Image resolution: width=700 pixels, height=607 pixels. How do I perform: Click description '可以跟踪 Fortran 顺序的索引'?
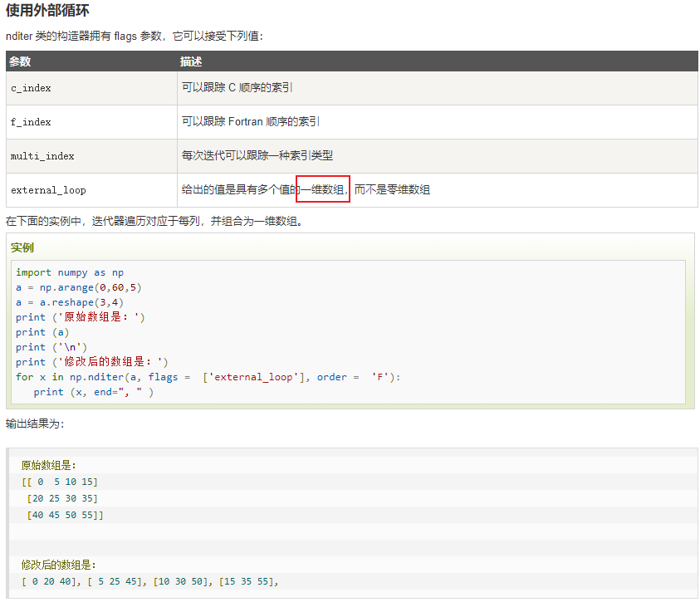click(x=251, y=121)
